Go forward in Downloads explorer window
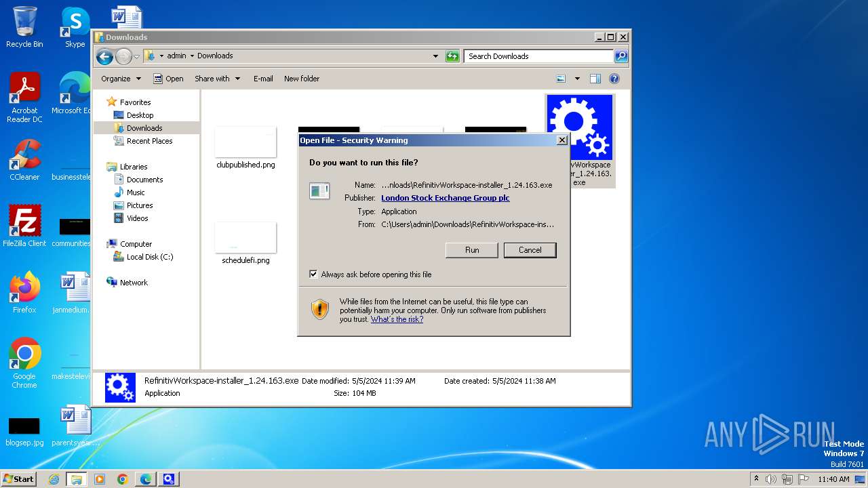Screen dimensions: 868x488 pyautogui.click(x=123, y=56)
